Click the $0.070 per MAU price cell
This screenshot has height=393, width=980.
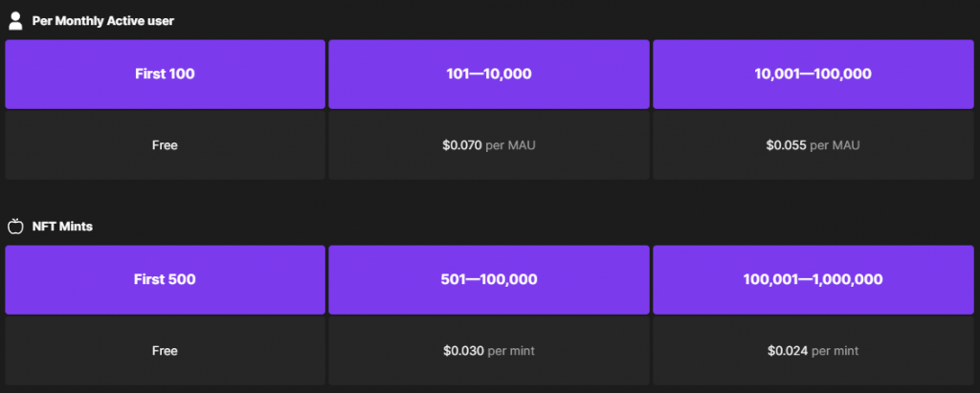tap(489, 145)
